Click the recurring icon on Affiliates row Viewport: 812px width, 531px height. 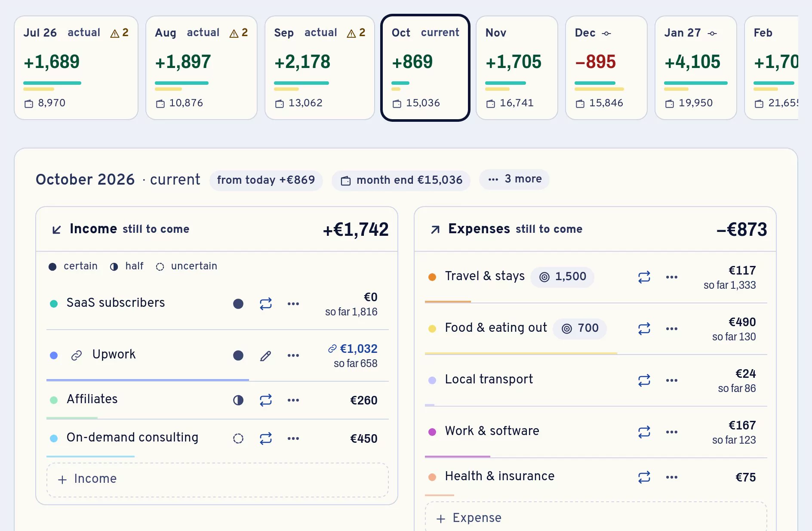tap(266, 400)
